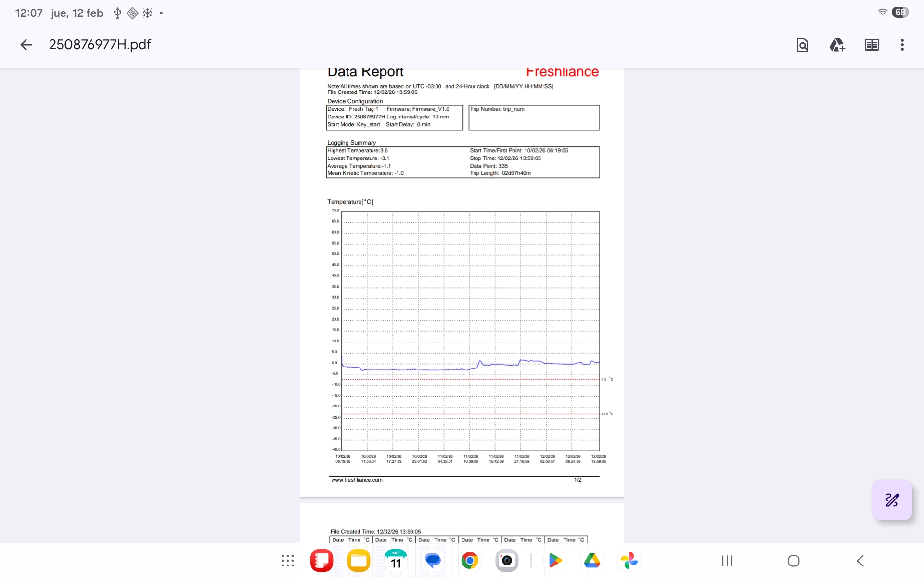Tap the floating pen annotate button
This screenshot has height=578, width=924.
coord(892,500)
